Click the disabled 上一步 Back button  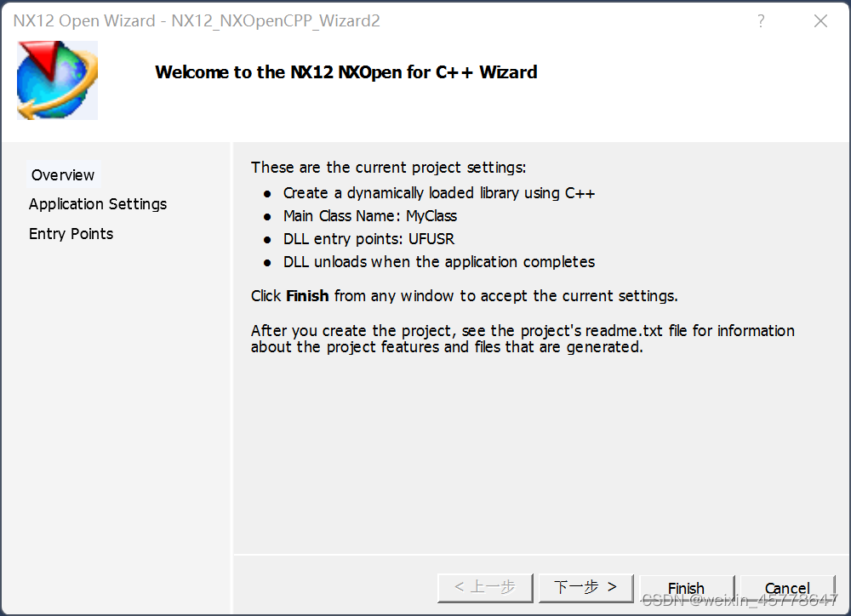click(x=485, y=587)
